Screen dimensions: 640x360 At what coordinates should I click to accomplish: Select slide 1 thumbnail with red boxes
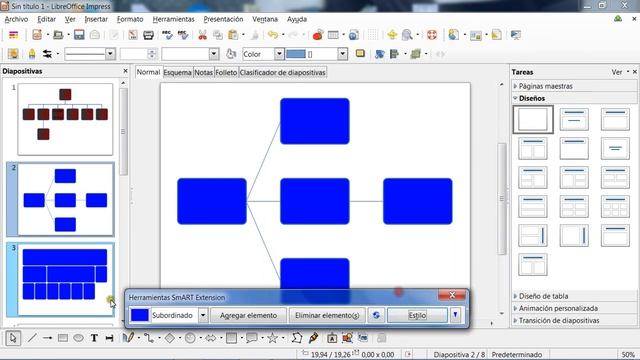point(65,119)
